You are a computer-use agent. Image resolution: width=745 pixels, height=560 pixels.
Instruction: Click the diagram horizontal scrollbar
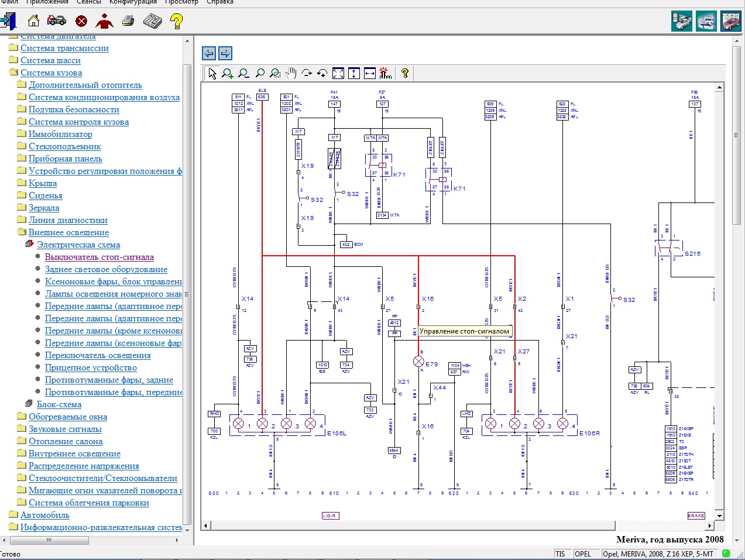click(x=410, y=525)
